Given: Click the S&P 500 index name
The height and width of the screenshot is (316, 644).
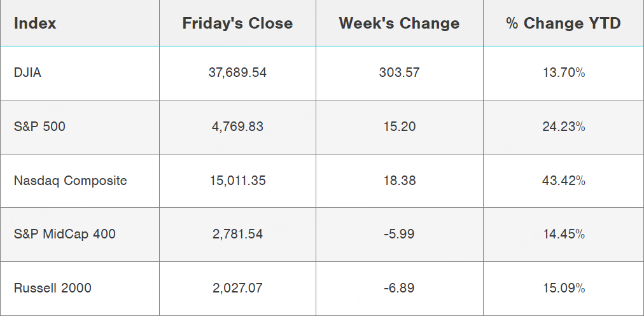Looking at the screenshot, I should click(39, 127).
